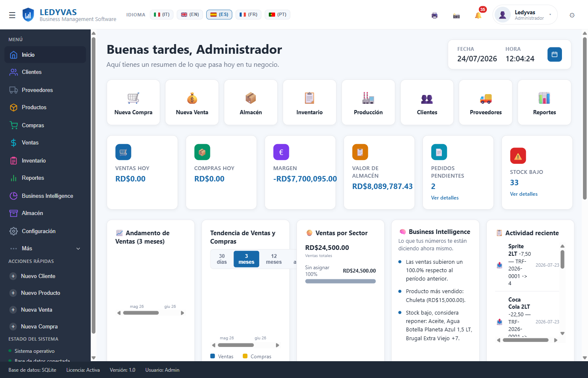
Task: Open Compras in sidebar menu
Action: (x=45, y=125)
